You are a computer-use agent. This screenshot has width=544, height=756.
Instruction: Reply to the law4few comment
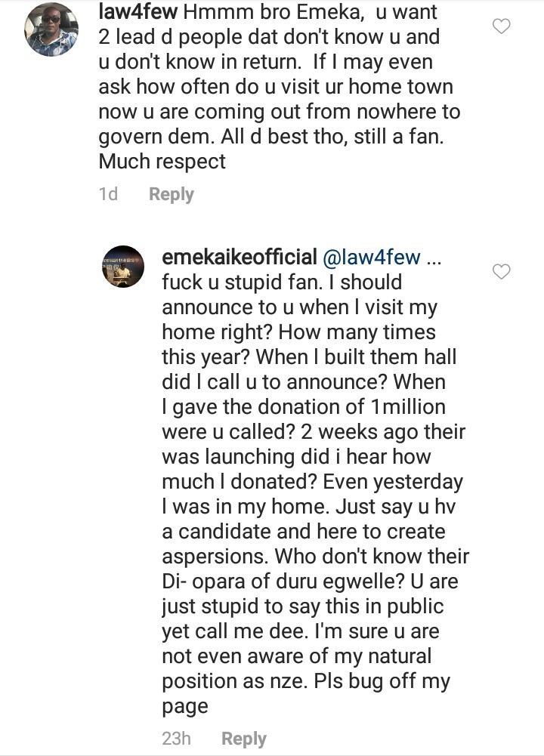171,194
